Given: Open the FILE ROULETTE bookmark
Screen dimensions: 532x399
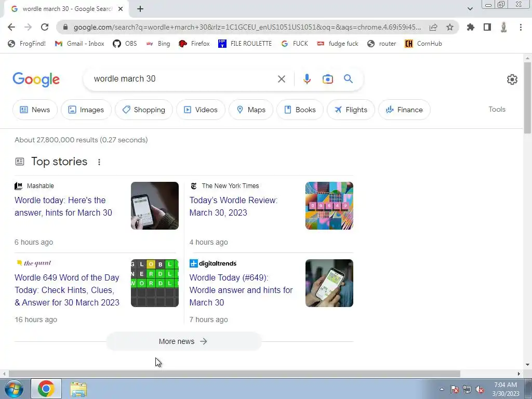Looking at the screenshot, I should 245,44.
